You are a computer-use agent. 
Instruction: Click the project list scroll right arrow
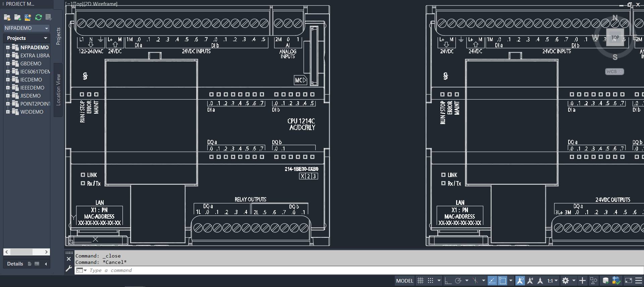coord(46,252)
